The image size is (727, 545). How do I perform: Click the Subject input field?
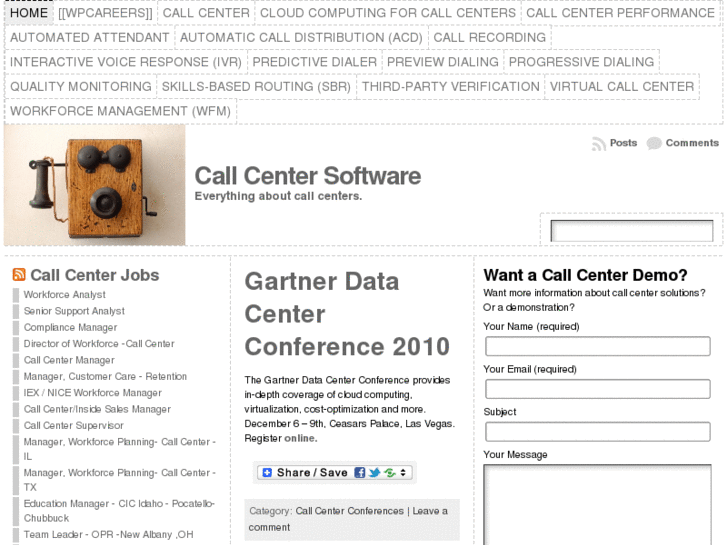pos(598,431)
